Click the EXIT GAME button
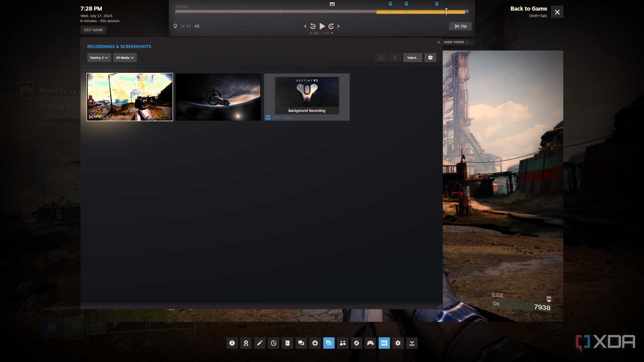Screen dimensions: 644x362 click(x=94, y=30)
